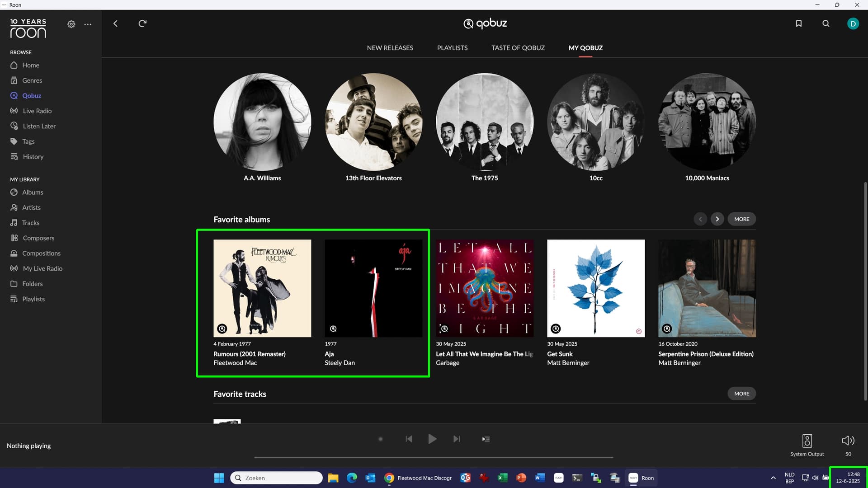Viewport: 868px width, 488px height.
Task: Open library Playlists
Action: (33, 299)
